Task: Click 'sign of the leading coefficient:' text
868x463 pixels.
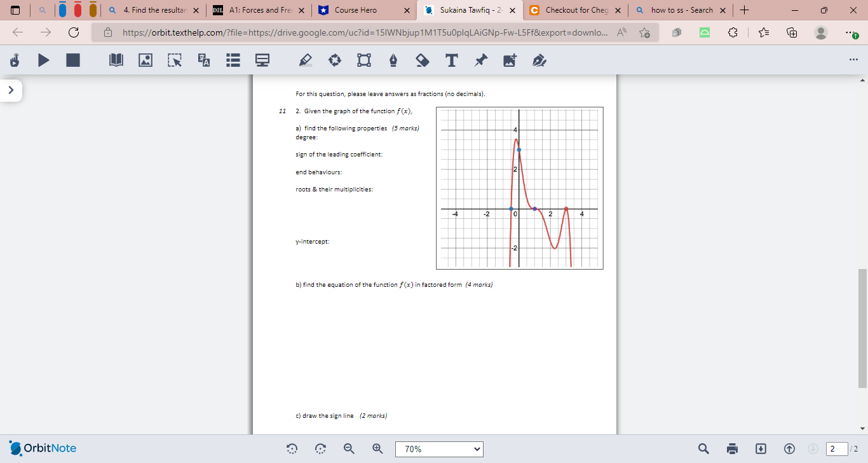Action: coord(339,155)
